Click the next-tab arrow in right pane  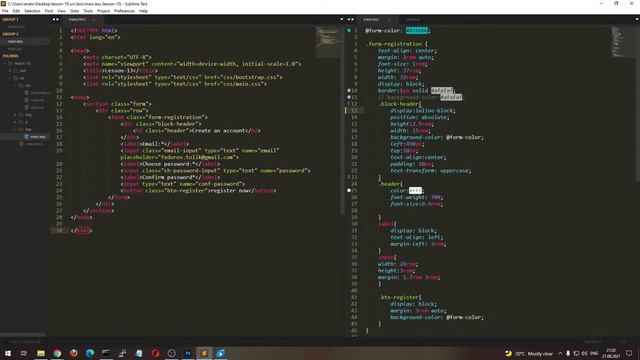(352, 19)
